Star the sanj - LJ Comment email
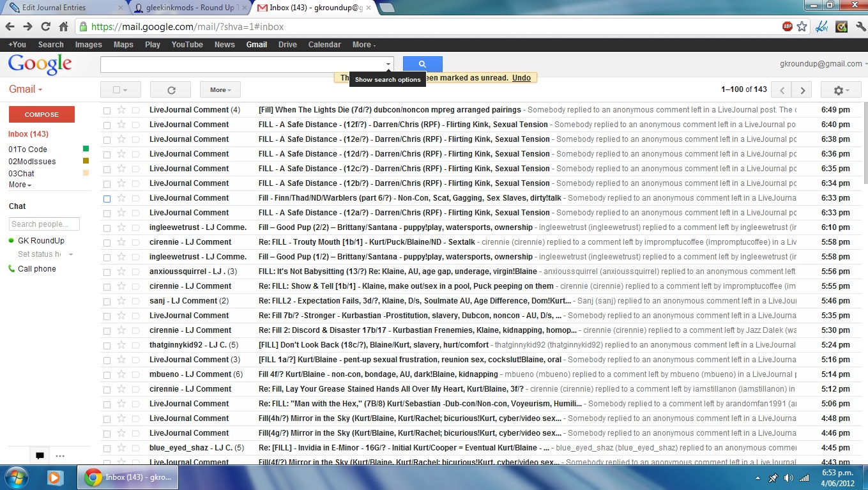The height and width of the screenshot is (490, 868). (121, 301)
